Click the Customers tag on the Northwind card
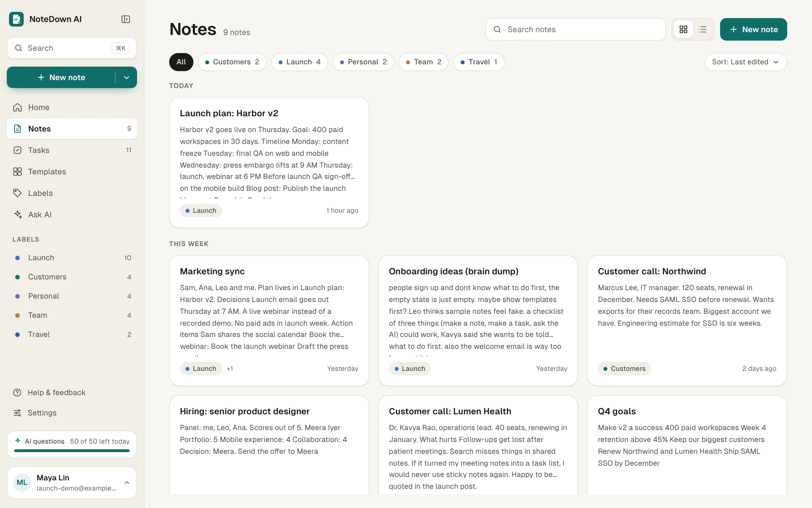 [x=624, y=369]
